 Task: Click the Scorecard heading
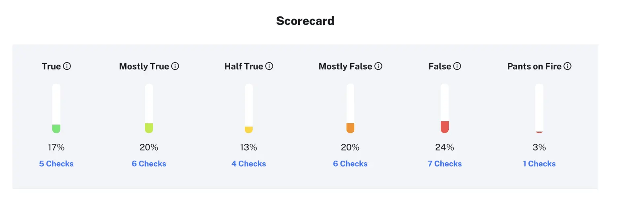pyautogui.click(x=305, y=21)
